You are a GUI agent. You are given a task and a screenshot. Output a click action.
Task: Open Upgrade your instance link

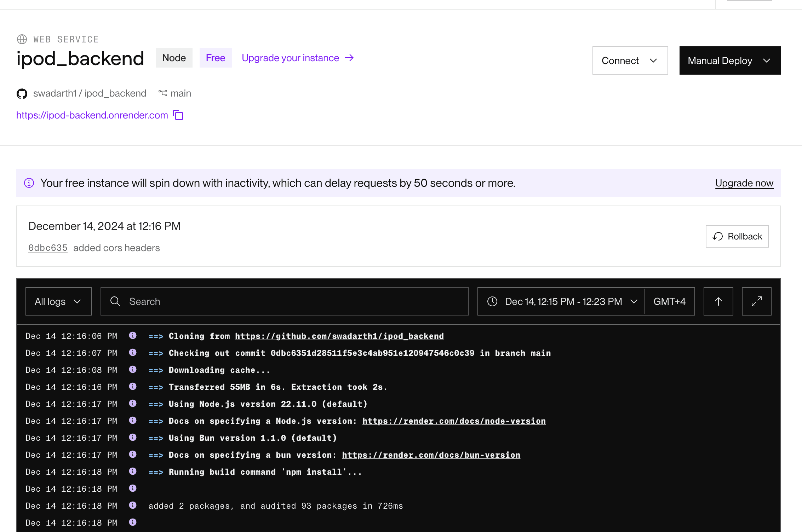click(x=297, y=58)
